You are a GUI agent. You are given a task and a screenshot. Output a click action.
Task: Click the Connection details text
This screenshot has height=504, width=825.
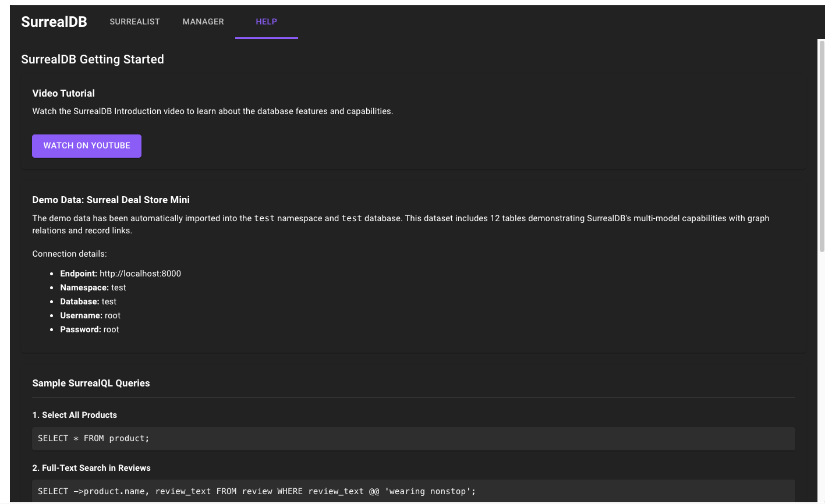point(69,253)
